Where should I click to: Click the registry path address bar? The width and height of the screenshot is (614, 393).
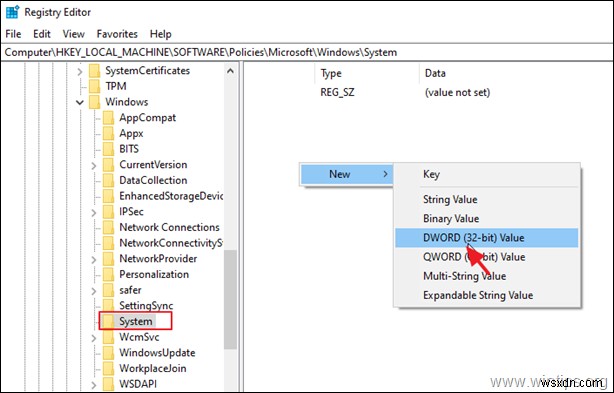(307, 52)
